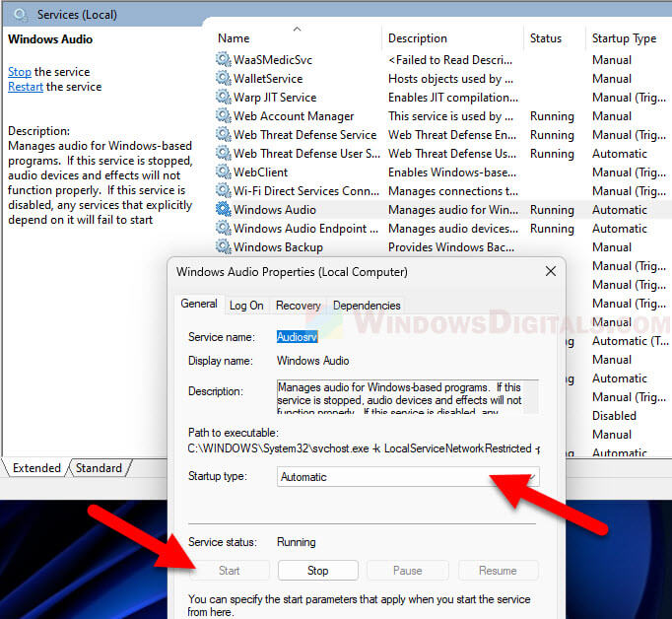672x619 pixels.
Task: Click the Disabled startup type entry
Action: pos(614,415)
